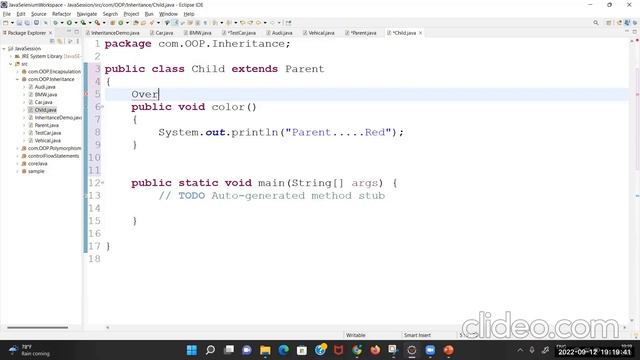Click the Open Type icon

[x=136, y=23]
